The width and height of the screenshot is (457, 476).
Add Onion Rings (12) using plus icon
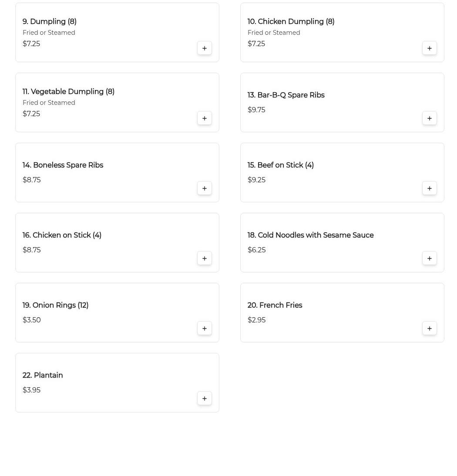[205, 329]
